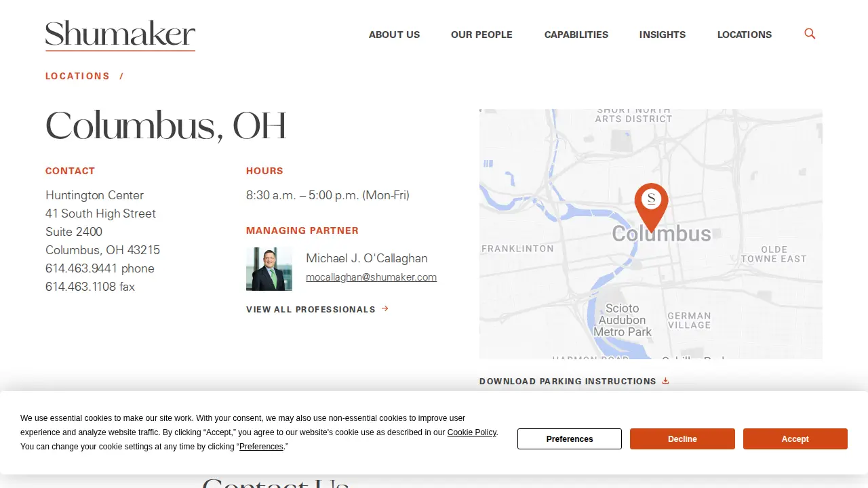
Task: Click the Columbus, OH page heading
Action: [x=165, y=125]
